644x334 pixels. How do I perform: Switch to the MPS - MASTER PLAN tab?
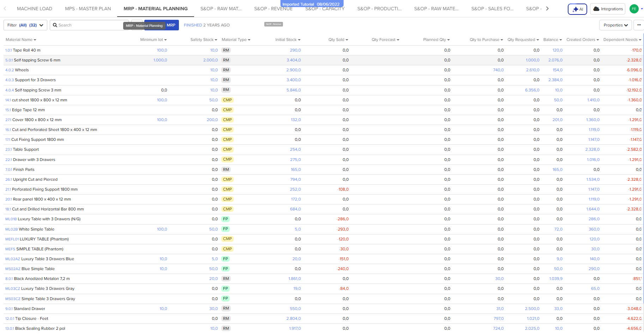[88, 8]
